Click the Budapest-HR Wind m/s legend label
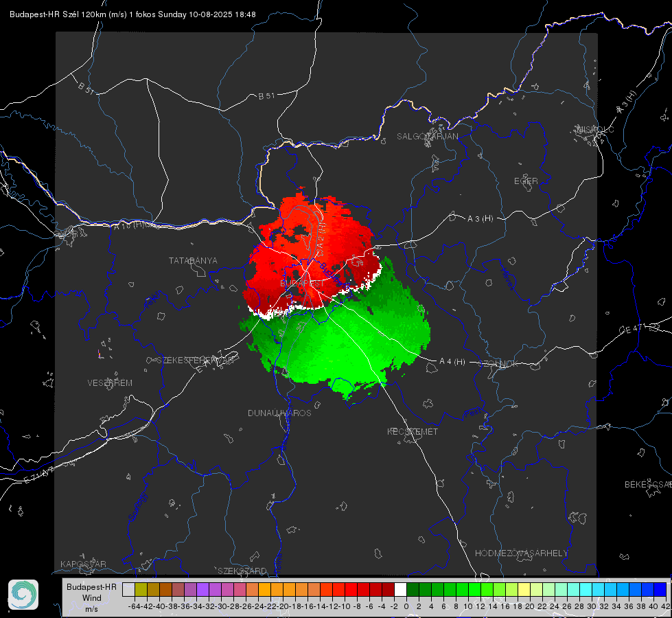This screenshot has width=672, height=618. [91, 598]
